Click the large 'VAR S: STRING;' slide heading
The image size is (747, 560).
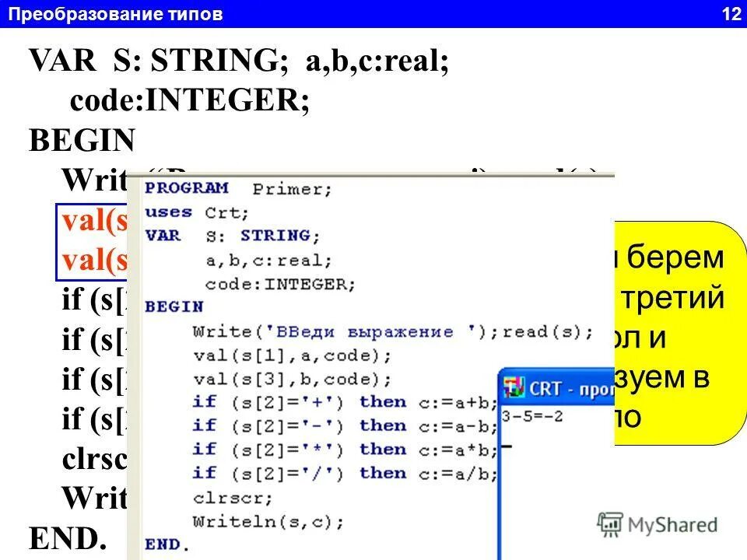(x=158, y=61)
